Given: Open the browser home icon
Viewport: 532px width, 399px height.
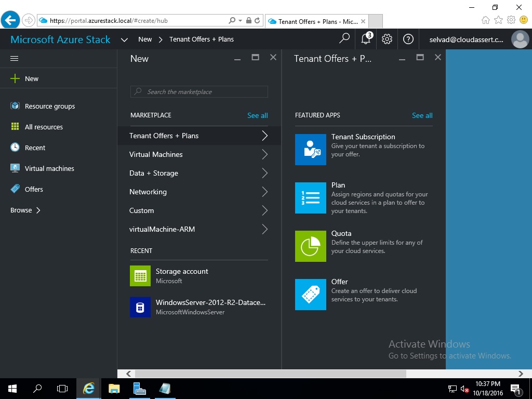Looking at the screenshot, I should (x=486, y=20).
